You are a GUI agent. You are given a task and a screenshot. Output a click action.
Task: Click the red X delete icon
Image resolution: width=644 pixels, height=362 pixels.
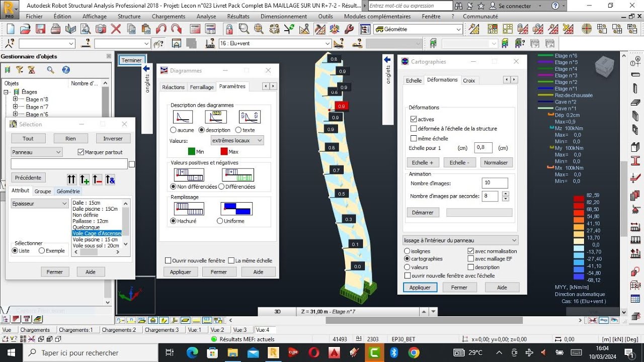tap(116, 29)
